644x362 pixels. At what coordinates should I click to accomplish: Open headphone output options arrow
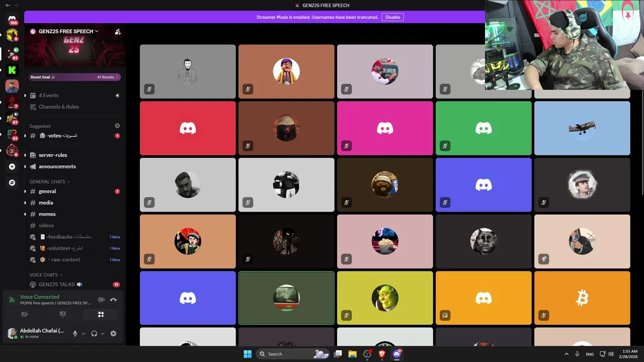pos(103,333)
